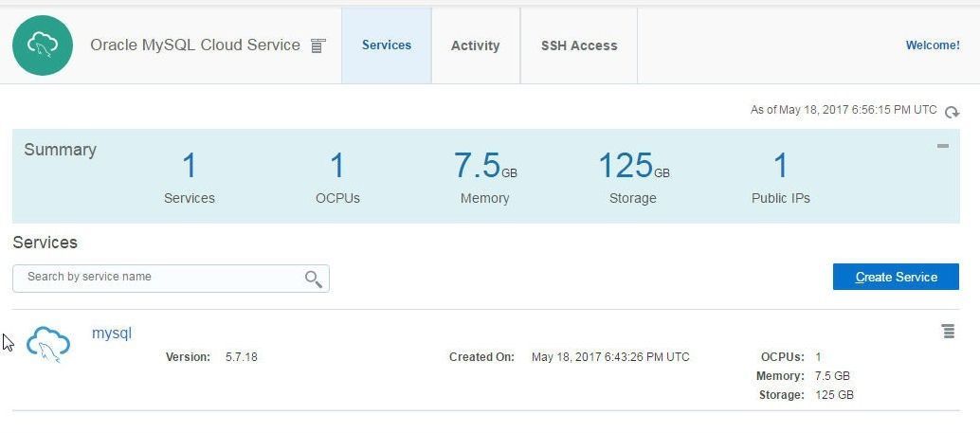The image size is (980, 433).
Task: Click the 125 GB Storage summary value
Action: [x=634, y=166]
